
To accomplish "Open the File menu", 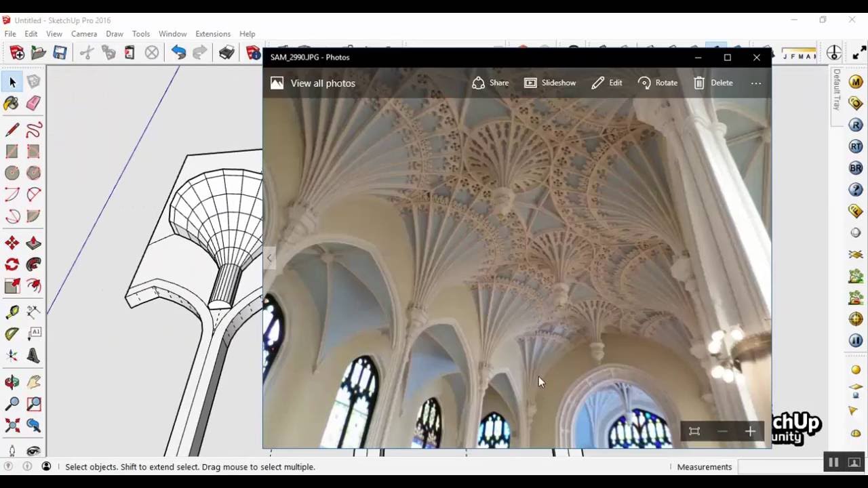I will pyautogui.click(x=10, y=34).
